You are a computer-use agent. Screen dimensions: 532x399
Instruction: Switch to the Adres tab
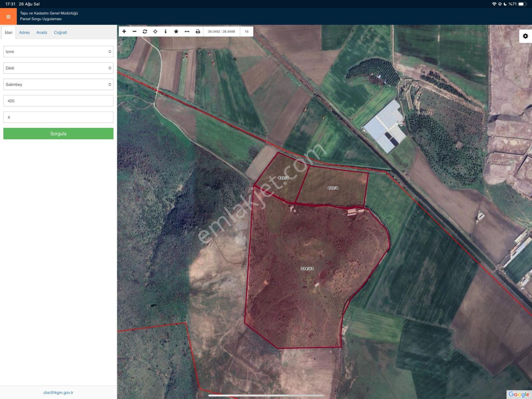coord(24,32)
